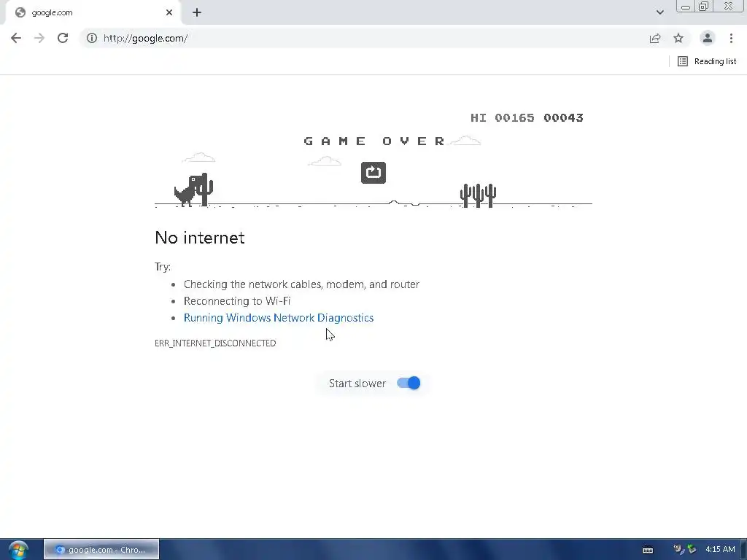This screenshot has height=560, width=747.
Task: Open the Windows Start menu
Action: 18,550
